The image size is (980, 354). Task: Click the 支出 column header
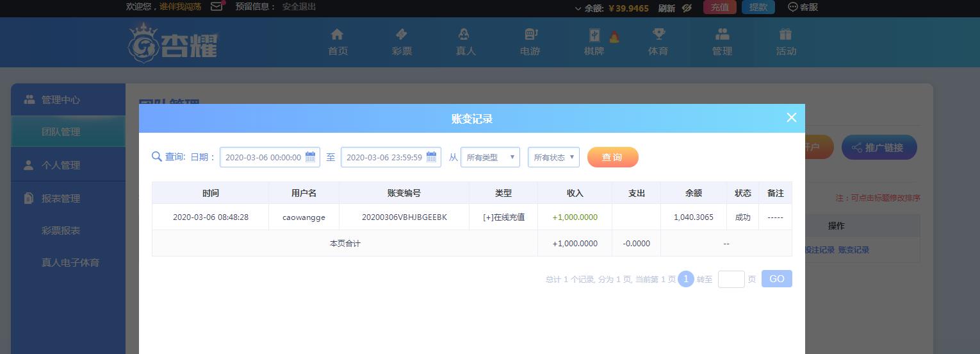pyautogui.click(x=636, y=193)
